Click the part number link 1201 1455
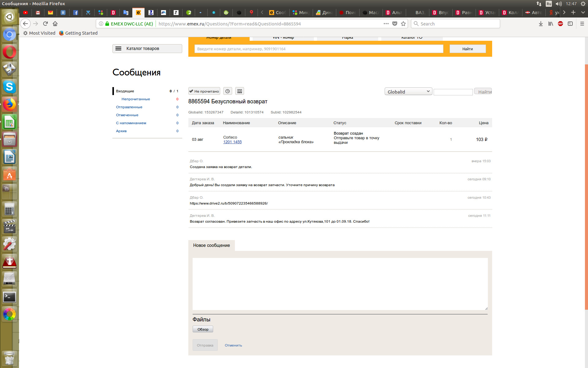Viewport: 588px width, 368px height. (232, 142)
